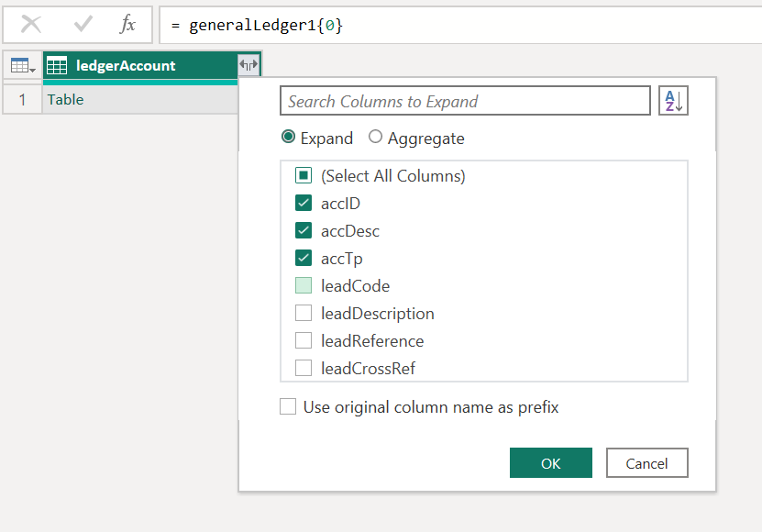Click the expand column icon on ledgerAccount
This screenshot has width=762, height=532.
click(248, 65)
